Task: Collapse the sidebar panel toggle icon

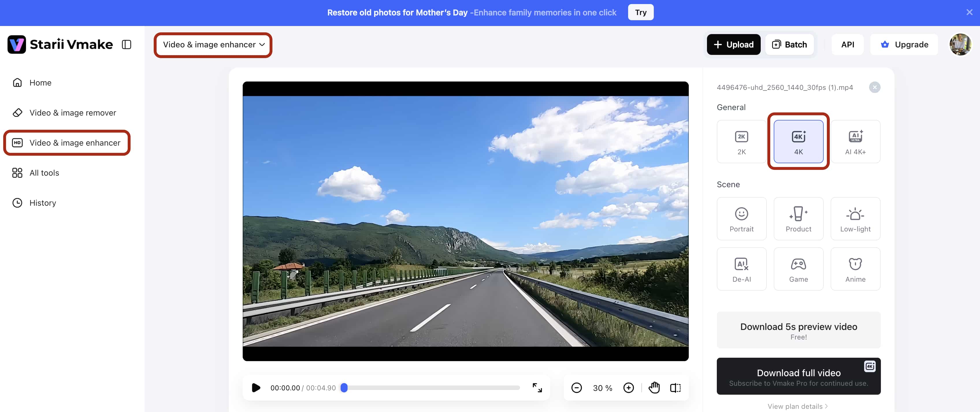Action: point(126,44)
